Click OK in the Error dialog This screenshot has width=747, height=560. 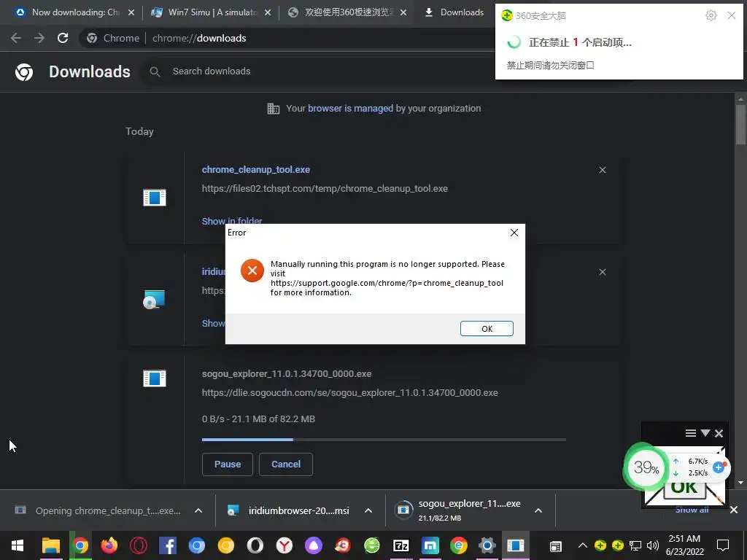[x=487, y=329]
